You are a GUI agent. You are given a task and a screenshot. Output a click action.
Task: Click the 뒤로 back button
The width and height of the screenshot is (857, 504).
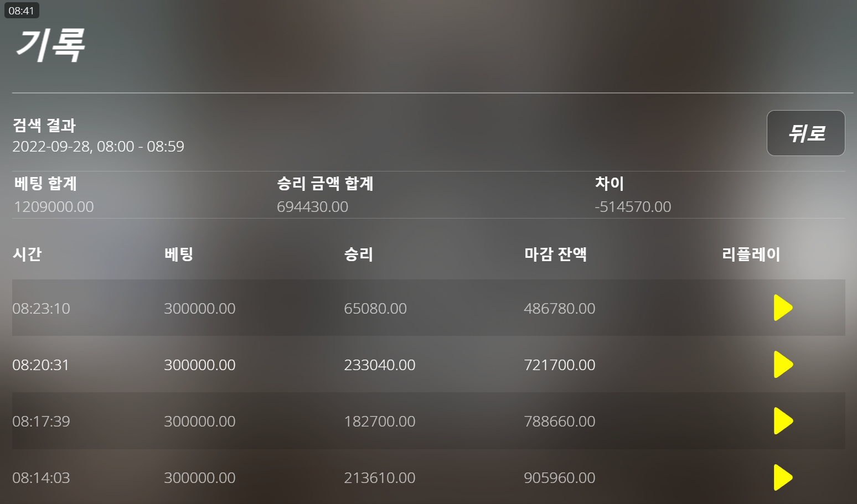tap(806, 133)
